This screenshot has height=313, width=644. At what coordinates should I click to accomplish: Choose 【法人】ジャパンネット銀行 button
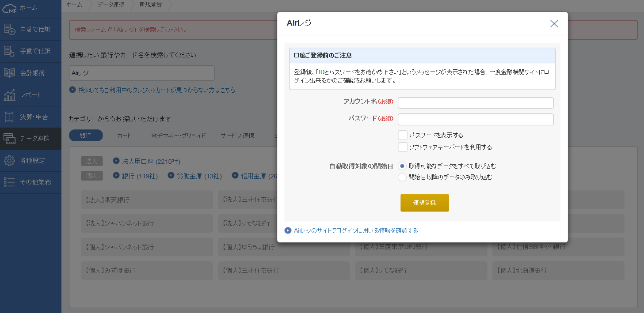pos(147,223)
